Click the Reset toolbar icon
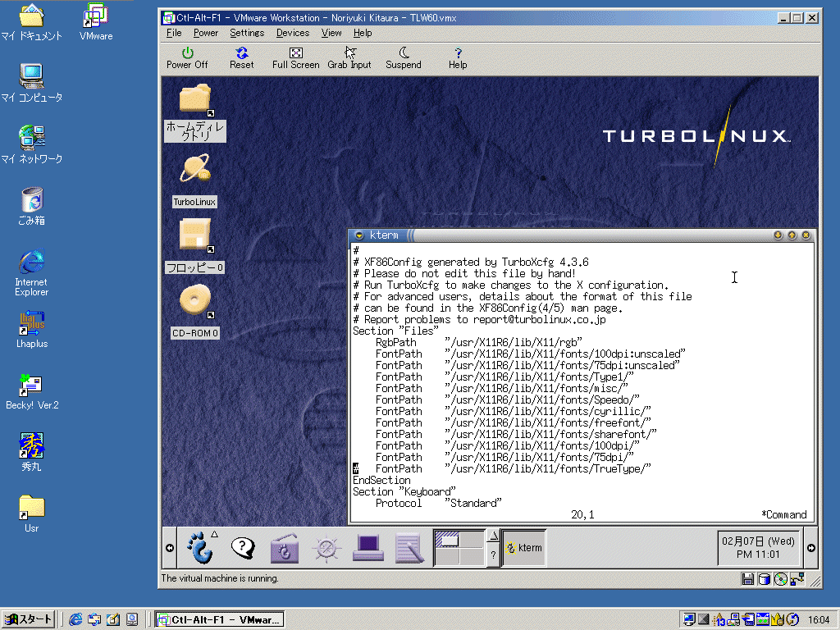This screenshot has height=630, width=840. 242,58
